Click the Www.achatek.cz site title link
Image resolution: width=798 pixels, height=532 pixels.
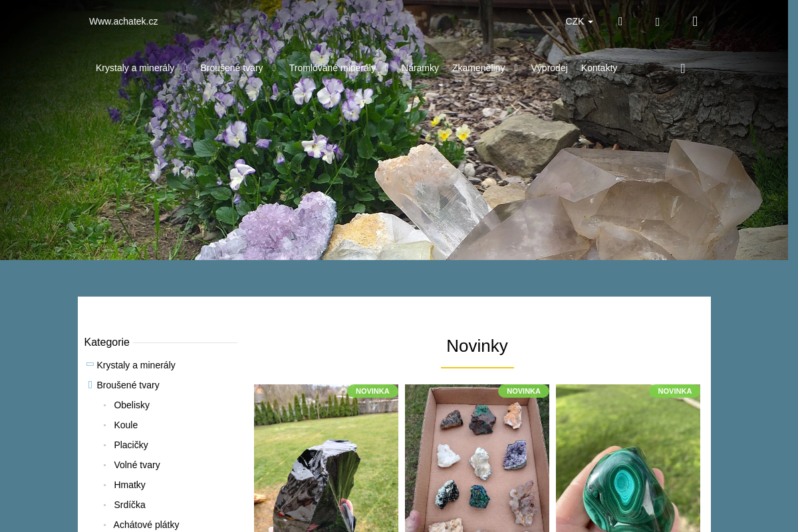tap(124, 21)
